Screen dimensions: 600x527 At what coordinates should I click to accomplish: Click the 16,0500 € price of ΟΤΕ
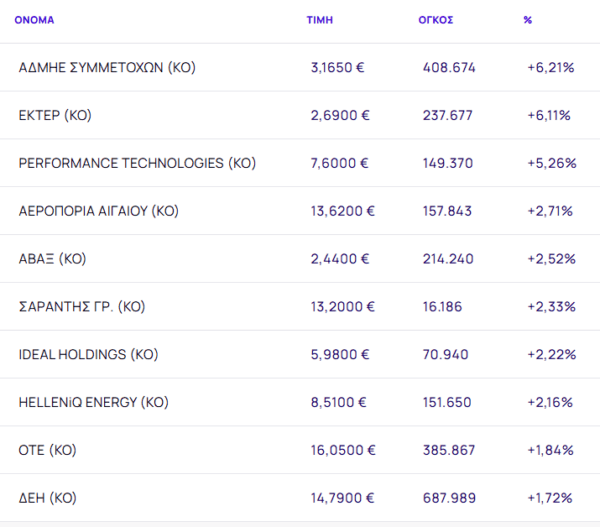tap(343, 450)
